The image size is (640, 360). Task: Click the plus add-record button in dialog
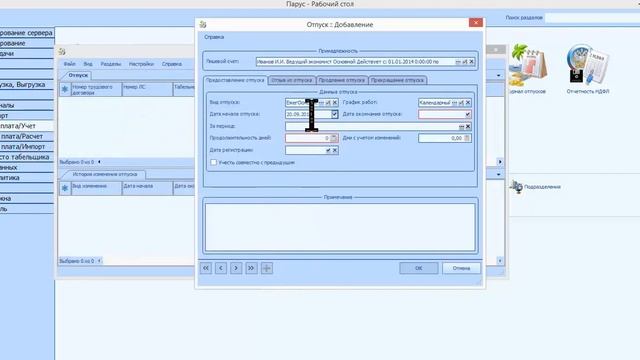267,268
